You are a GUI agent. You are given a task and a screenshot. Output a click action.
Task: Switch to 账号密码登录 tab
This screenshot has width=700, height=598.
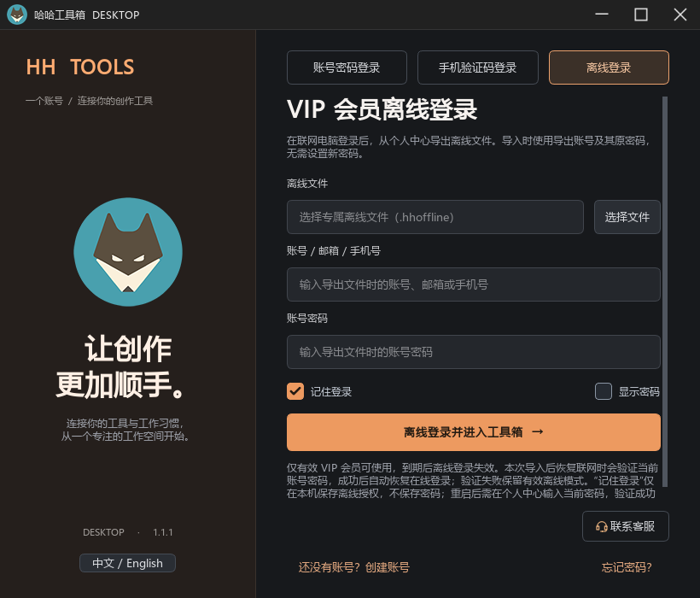(347, 67)
